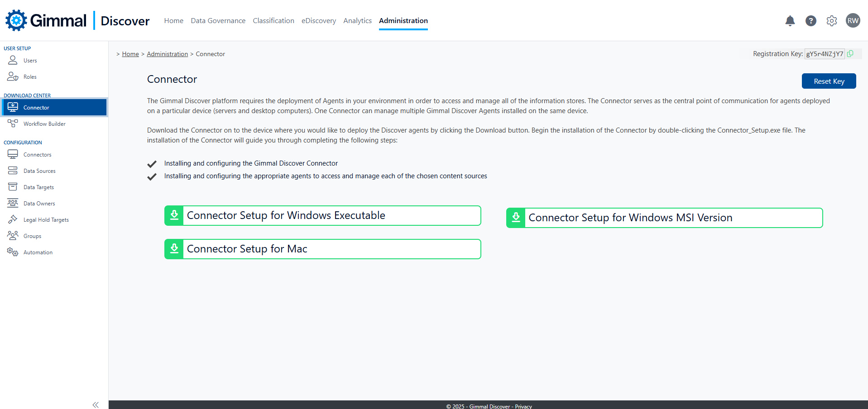Select the registration key field

pyautogui.click(x=824, y=54)
